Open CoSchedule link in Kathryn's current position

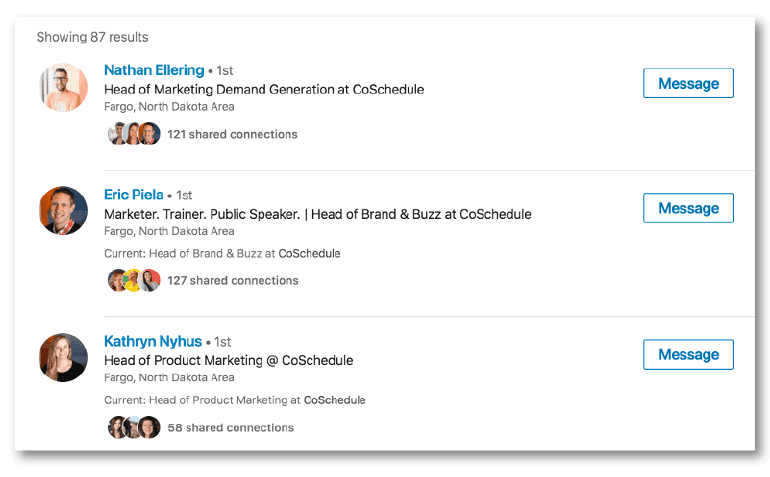point(334,400)
